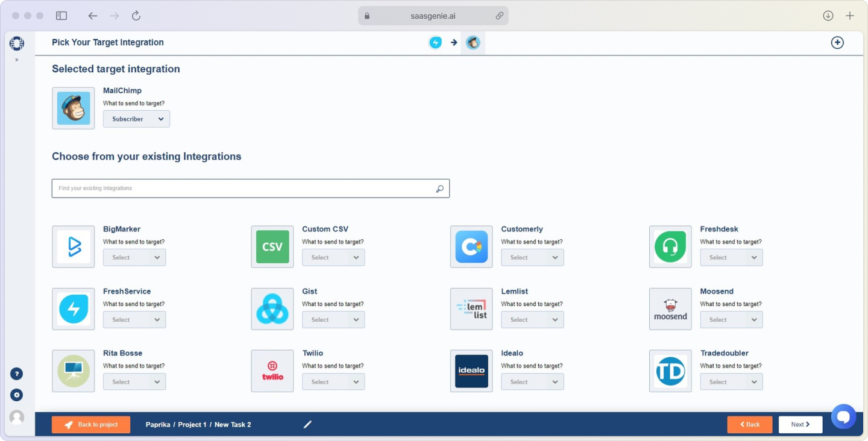Click the saasgenie.ai address bar
Image resolution: width=868 pixels, height=441 pixels.
433,16
